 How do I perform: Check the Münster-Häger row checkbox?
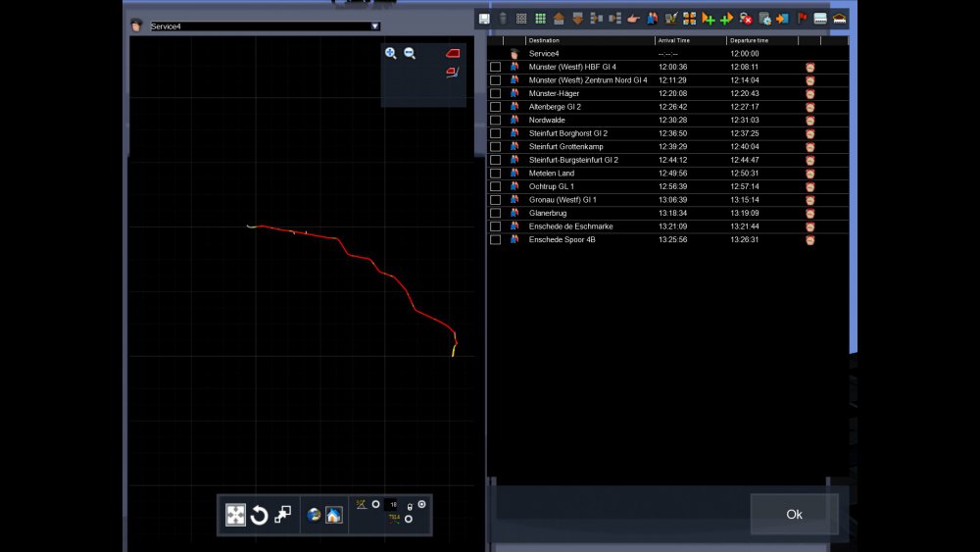click(495, 94)
